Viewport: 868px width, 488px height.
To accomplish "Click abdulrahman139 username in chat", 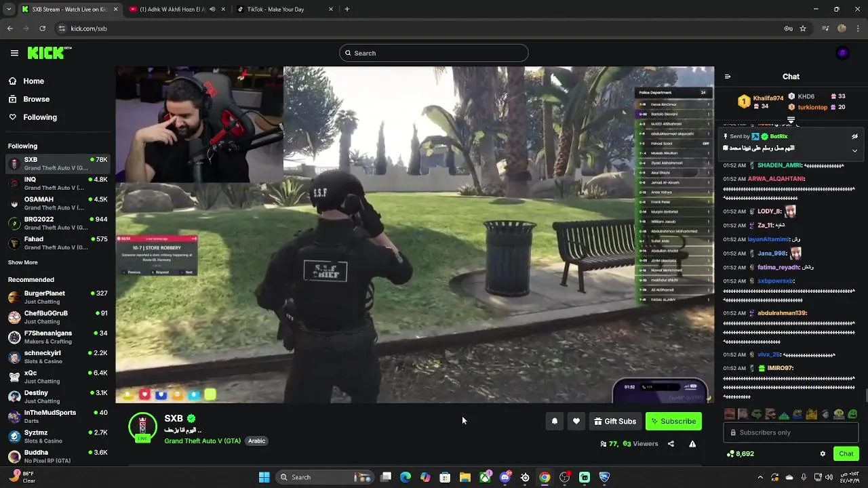I will [782, 313].
